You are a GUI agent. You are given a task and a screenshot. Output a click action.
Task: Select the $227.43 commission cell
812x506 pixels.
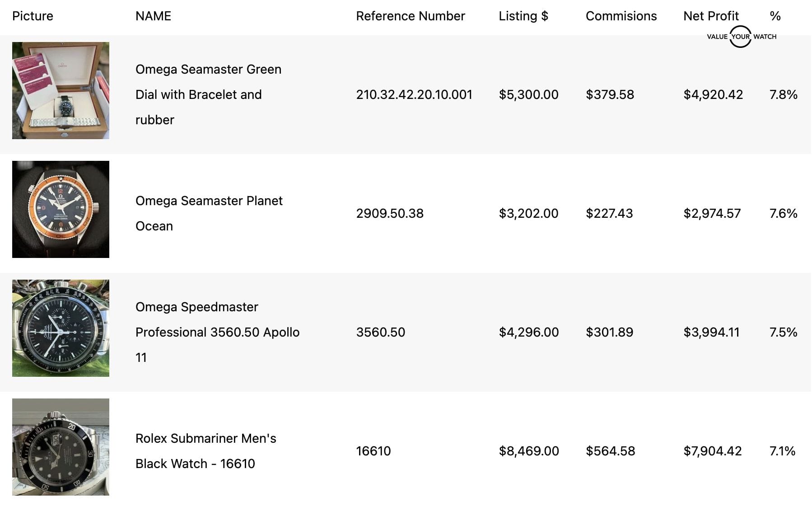click(x=609, y=213)
